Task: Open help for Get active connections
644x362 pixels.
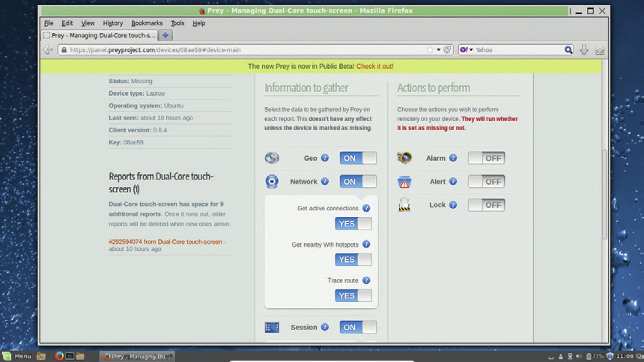Action: pyautogui.click(x=366, y=208)
